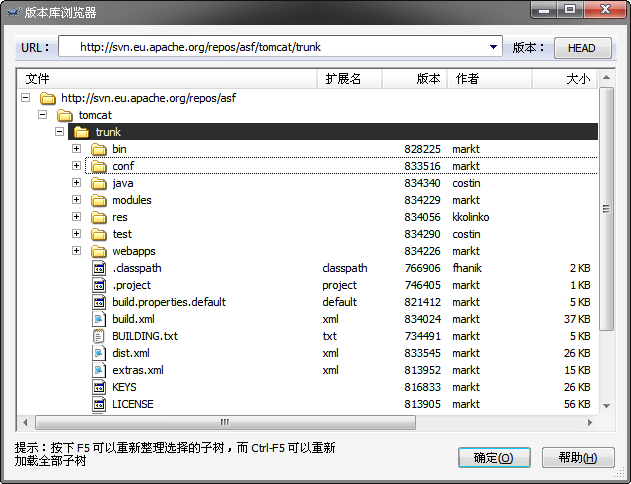Viewport: 631px width, 484px height.
Task: Expand the res folder node
Action: (76, 217)
